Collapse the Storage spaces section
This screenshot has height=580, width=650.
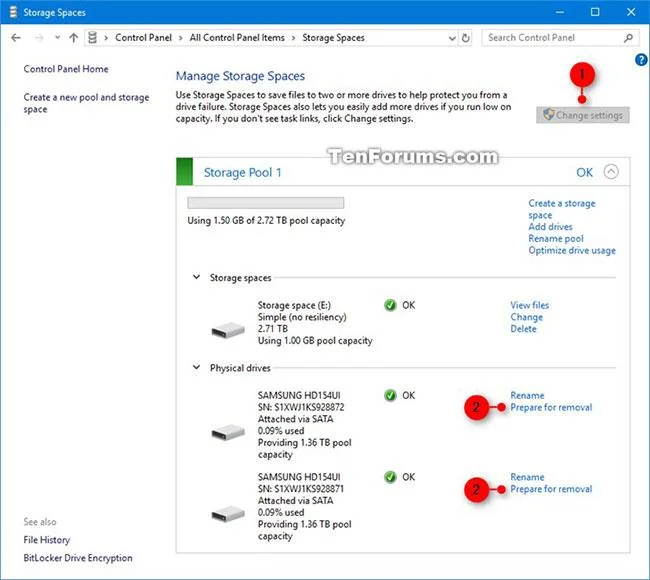pos(196,277)
